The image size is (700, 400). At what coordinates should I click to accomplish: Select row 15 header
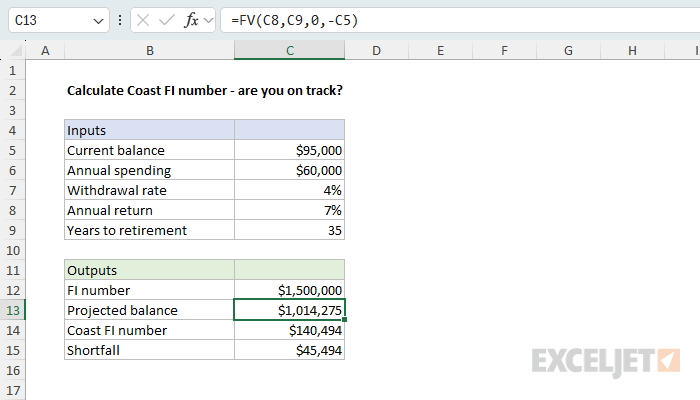tap(12, 350)
